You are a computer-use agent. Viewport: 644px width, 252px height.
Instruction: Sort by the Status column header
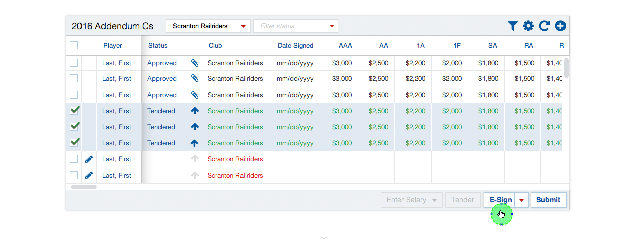click(x=158, y=46)
